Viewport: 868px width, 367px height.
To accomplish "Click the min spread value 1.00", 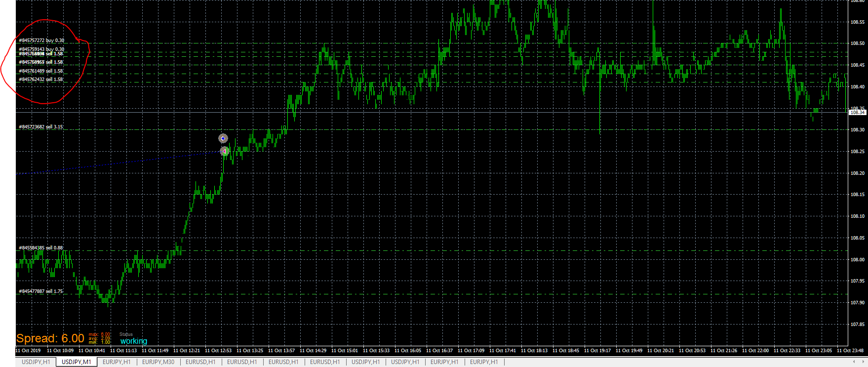I will 106,342.
